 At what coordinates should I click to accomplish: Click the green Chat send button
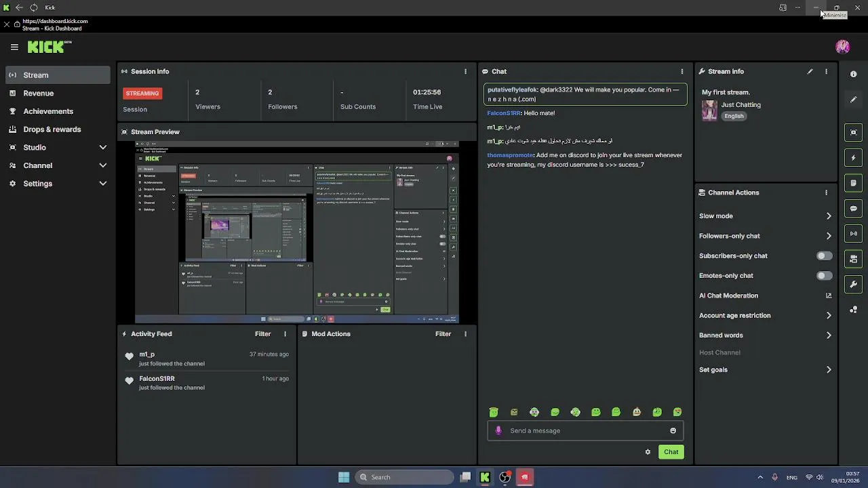click(x=671, y=452)
